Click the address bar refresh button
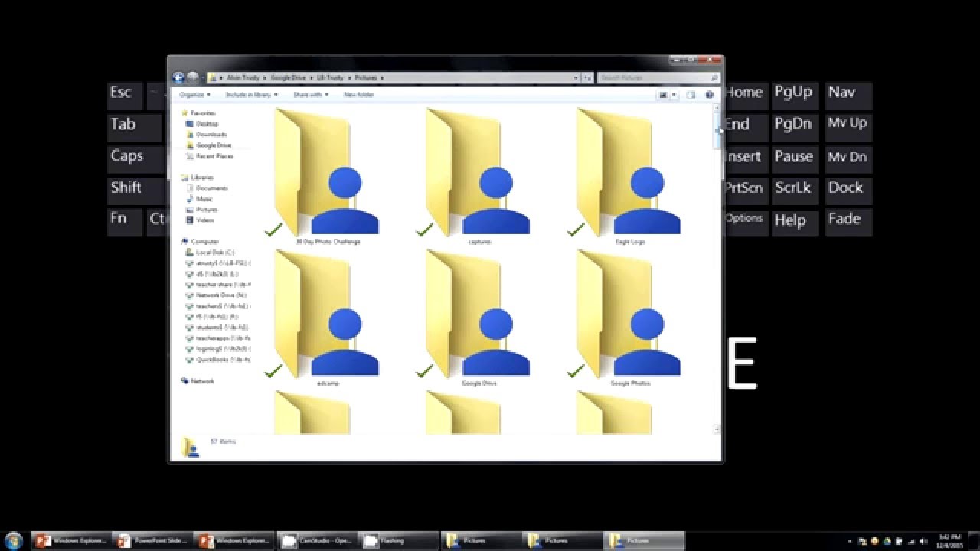The image size is (980, 551). [x=587, y=77]
